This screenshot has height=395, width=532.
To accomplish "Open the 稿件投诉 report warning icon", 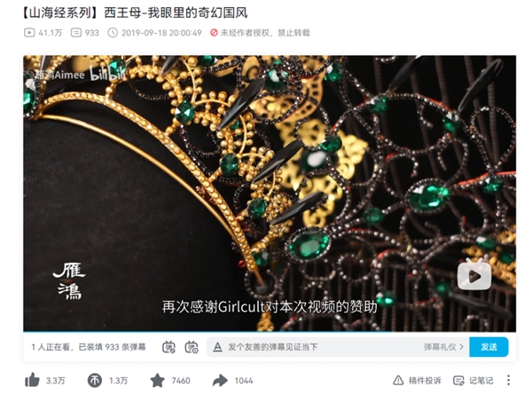I will (x=398, y=381).
